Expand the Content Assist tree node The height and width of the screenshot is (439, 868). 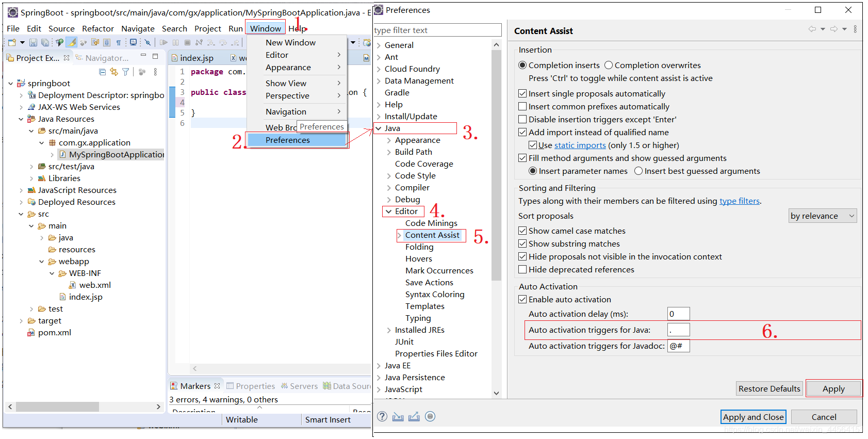(399, 235)
